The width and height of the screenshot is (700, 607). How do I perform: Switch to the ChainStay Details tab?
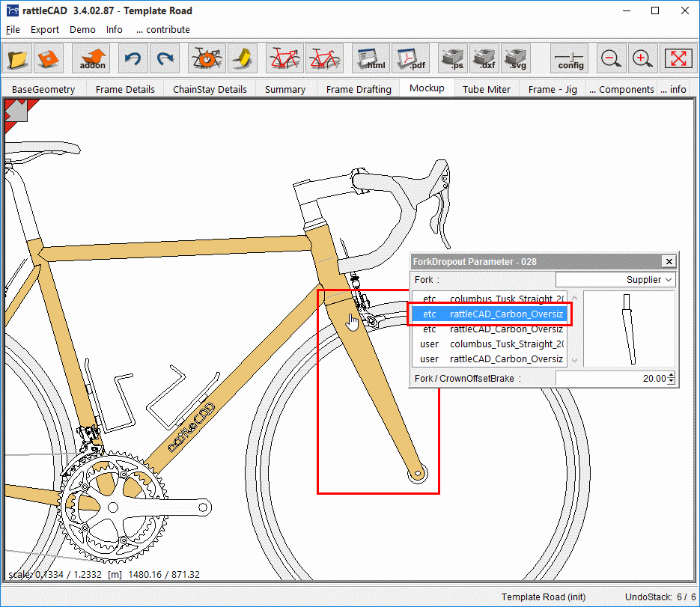pyautogui.click(x=210, y=89)
